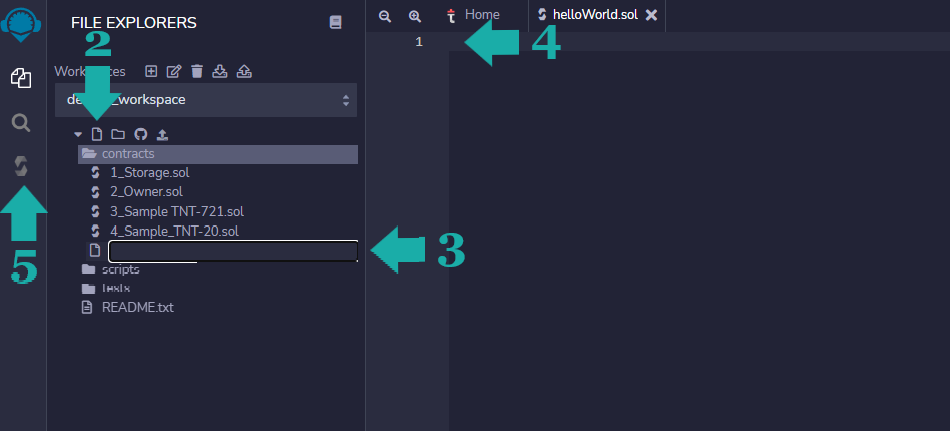Image resolution: width=950 pixels, height=431 pixels.
Task: Click the rename workspace pencil icon
Action: (174, 71)
